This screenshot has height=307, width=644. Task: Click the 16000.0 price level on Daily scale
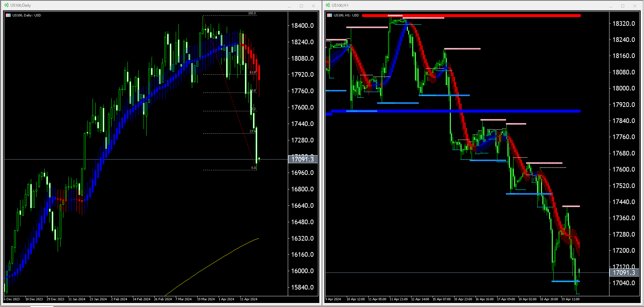coord(303,271)
